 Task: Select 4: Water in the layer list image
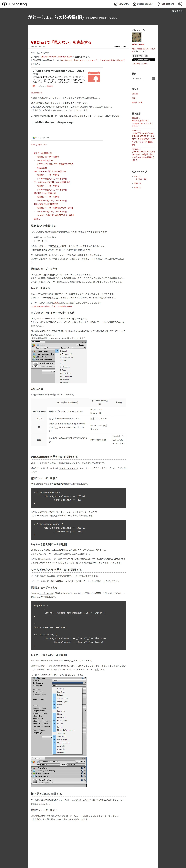[63, 361]
